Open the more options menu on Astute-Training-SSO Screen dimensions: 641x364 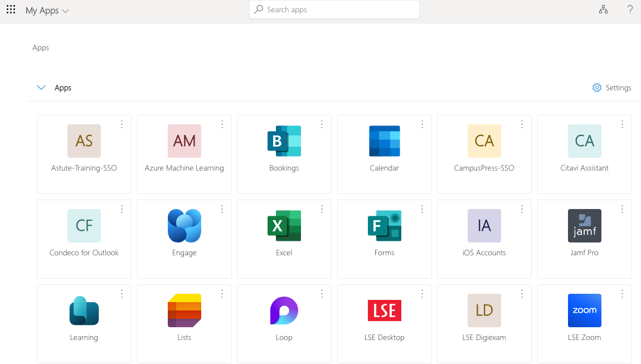[x=122, y=124]
